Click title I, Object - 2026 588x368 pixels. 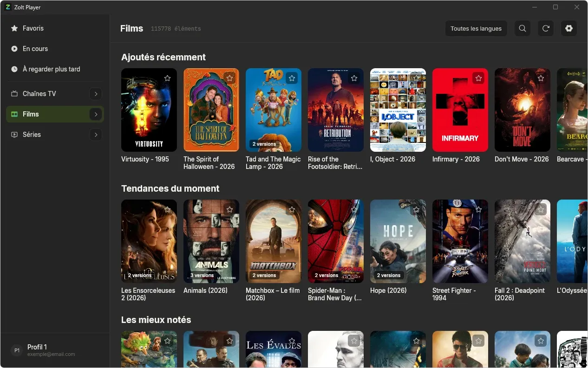(392, 159)
